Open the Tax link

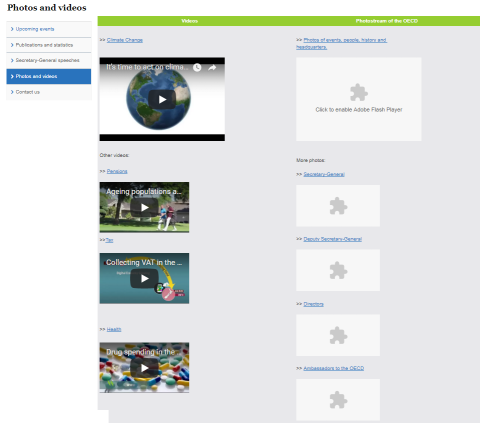coord(109,240)
